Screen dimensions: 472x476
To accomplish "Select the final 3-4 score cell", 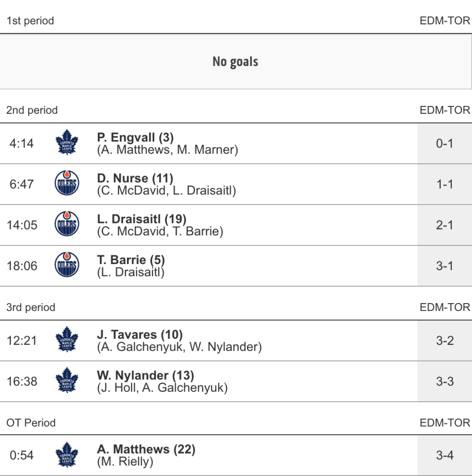I will 444,455.
